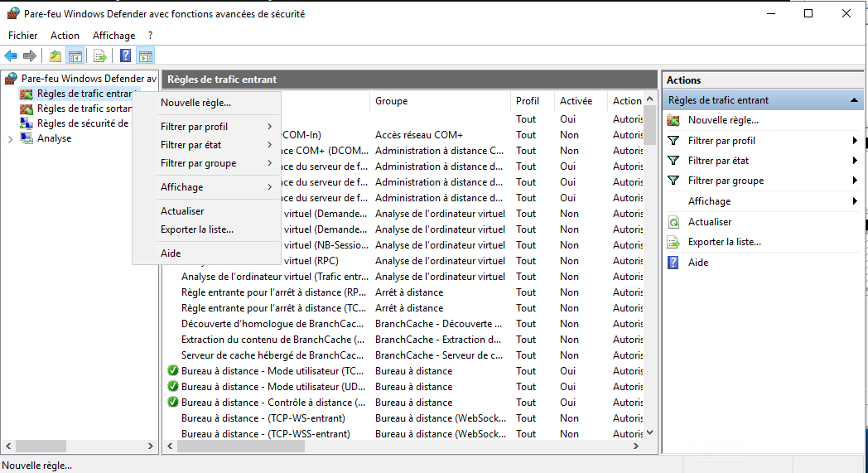Select Règle entrante pour l'arrêt à distance (RP... rule
The height and width of the screenshot is (473, 868).
coord(273,292)
